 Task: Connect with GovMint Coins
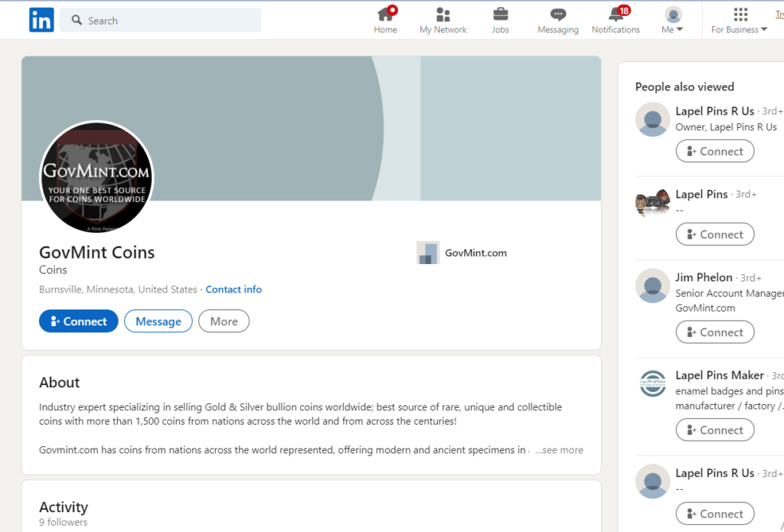click(79, 321)
